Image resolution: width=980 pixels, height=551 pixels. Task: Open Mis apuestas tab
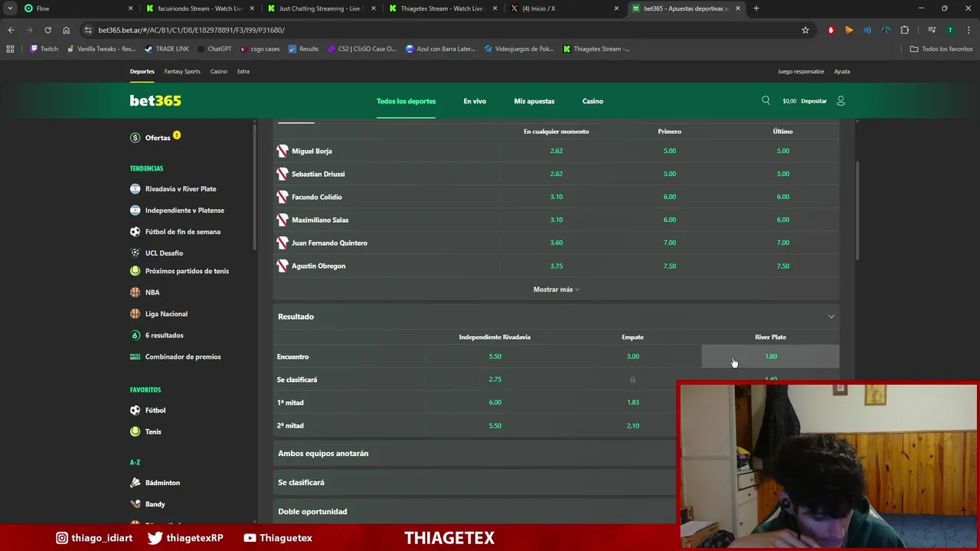(534, 101)
